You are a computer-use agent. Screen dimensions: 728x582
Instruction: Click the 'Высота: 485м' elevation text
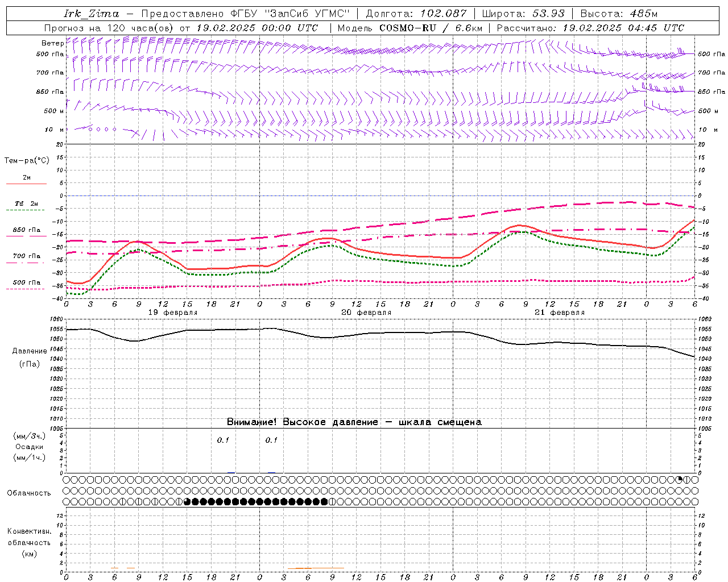click(619, 14)
